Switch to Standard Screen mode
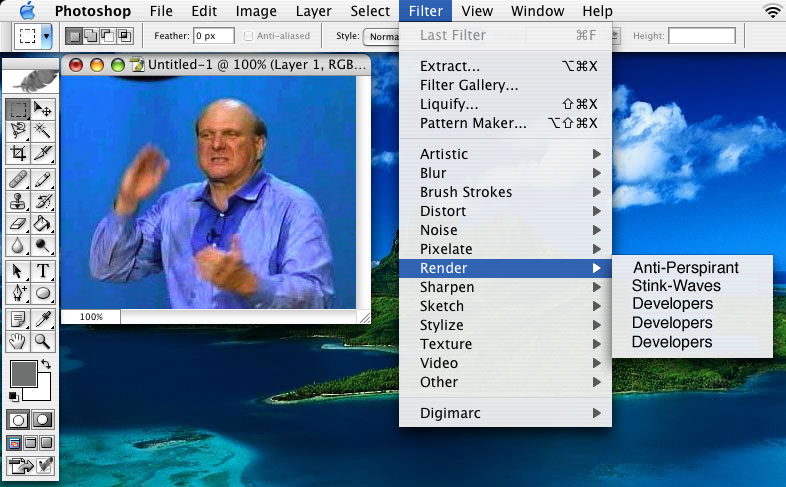Viewport: 786px width, 487px height. click(x=15, y=443)
